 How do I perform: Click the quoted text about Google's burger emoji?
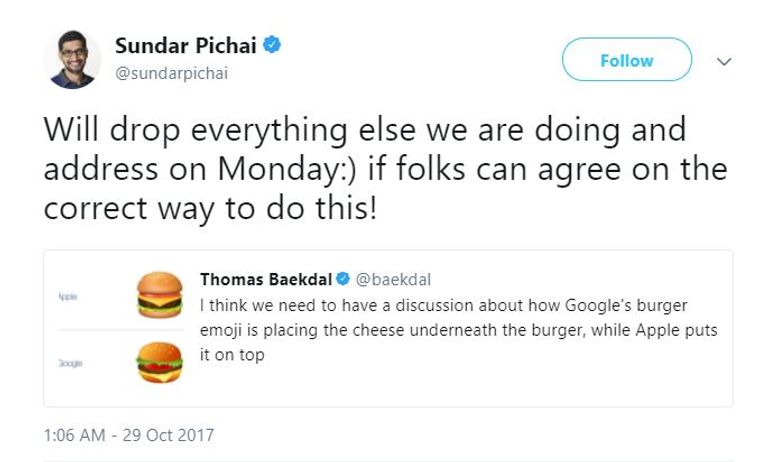pos(451,304)
